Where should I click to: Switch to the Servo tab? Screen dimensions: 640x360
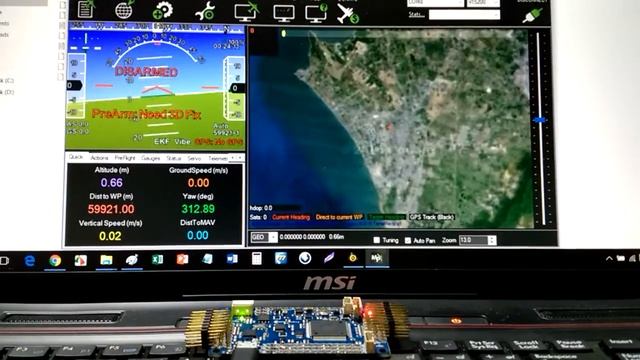coord(194,158)
